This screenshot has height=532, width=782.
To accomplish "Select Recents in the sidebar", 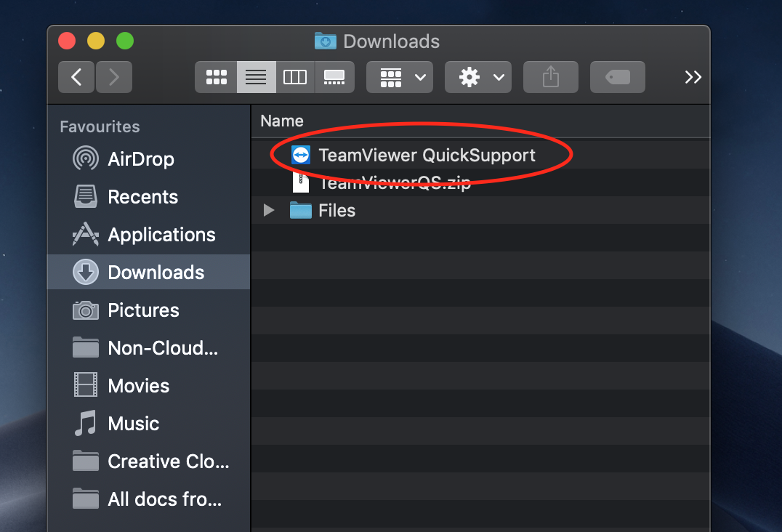I will [x=142, y=197].
